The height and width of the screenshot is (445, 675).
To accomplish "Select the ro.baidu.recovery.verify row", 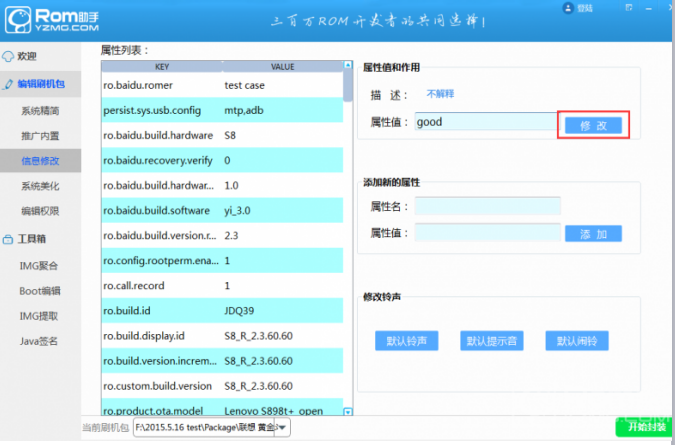I will click(222, 161).
